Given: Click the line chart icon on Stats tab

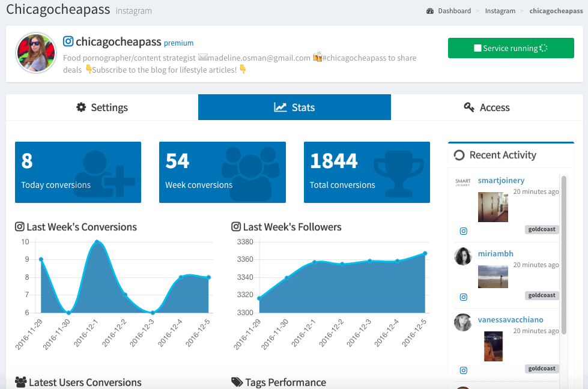Looking at the screenshot, I should click(280, 107).
